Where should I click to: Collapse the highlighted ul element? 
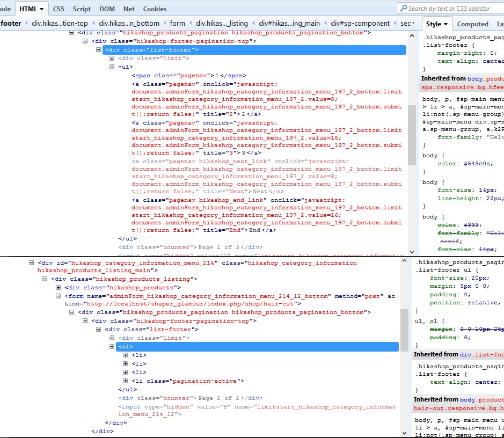(112, 347)
